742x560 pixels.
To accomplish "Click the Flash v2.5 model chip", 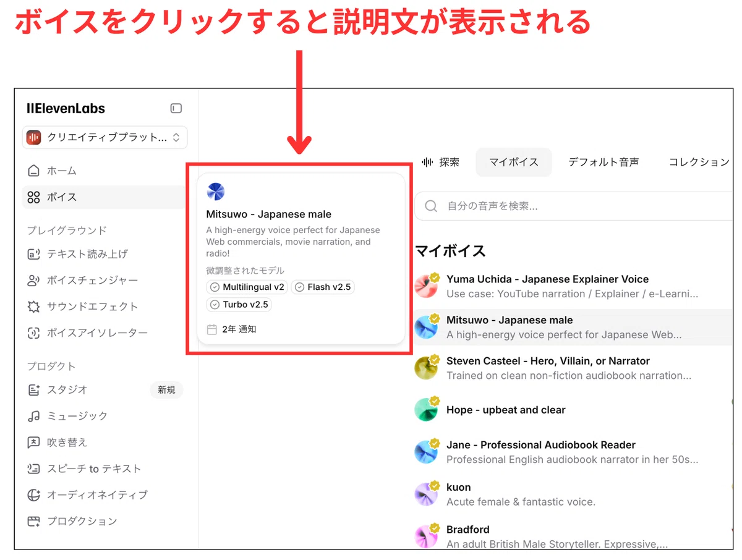I will pyautogui.click(x=323, y=287).
